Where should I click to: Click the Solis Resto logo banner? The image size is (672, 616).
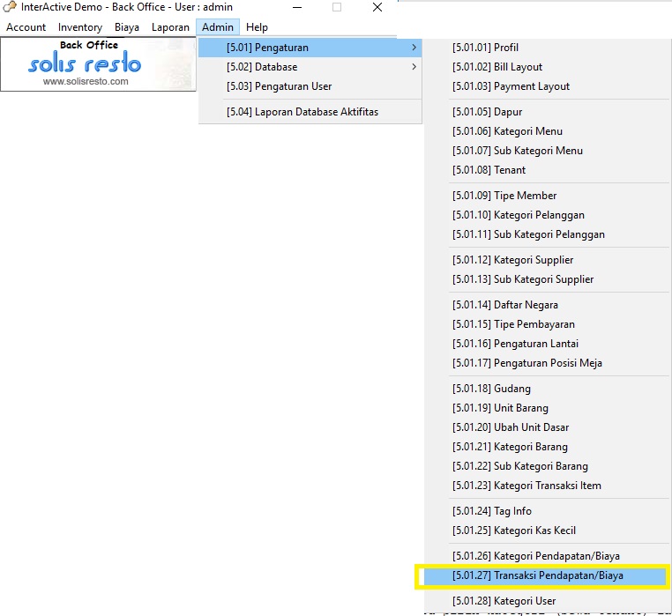coord(97,63)
